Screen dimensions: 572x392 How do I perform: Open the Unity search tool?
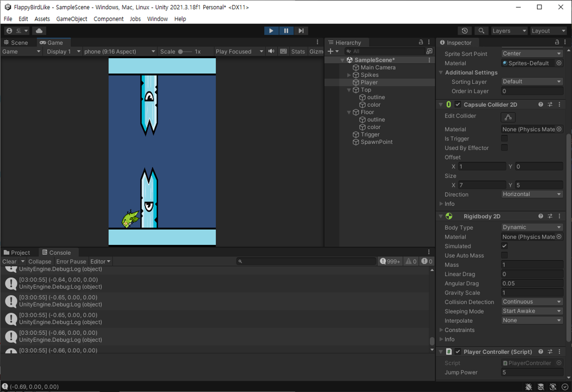pos(481,31)
